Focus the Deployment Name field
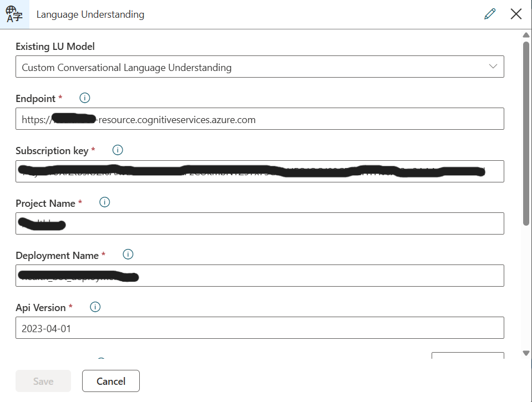Screen dimensions: 532x402 tap(260, 275)
